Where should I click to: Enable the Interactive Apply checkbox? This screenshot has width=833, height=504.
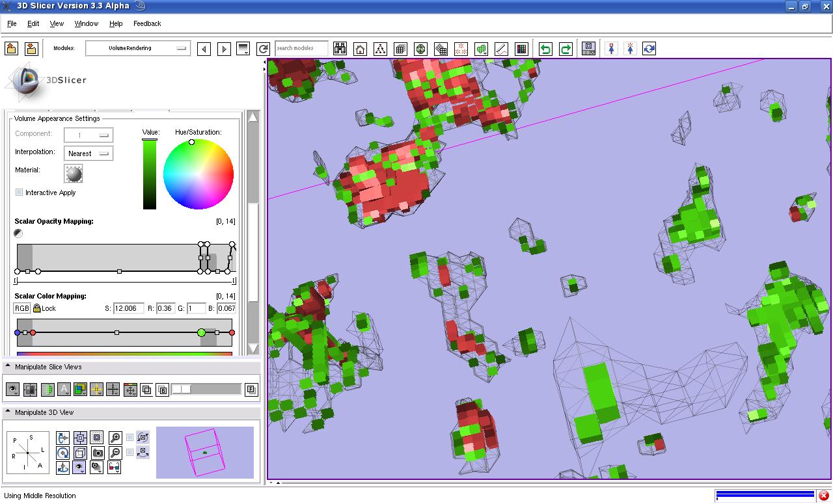click(20, 192)
